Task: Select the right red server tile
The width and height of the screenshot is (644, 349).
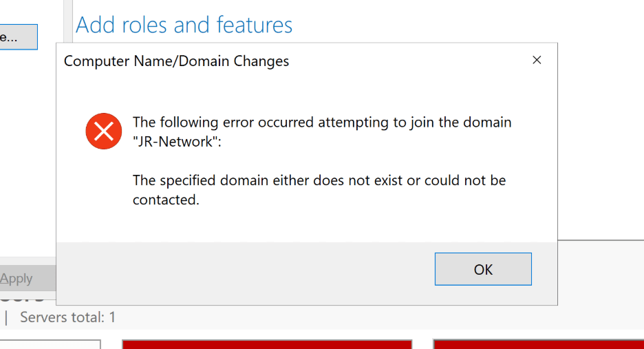Action: (x=538, y=344)
